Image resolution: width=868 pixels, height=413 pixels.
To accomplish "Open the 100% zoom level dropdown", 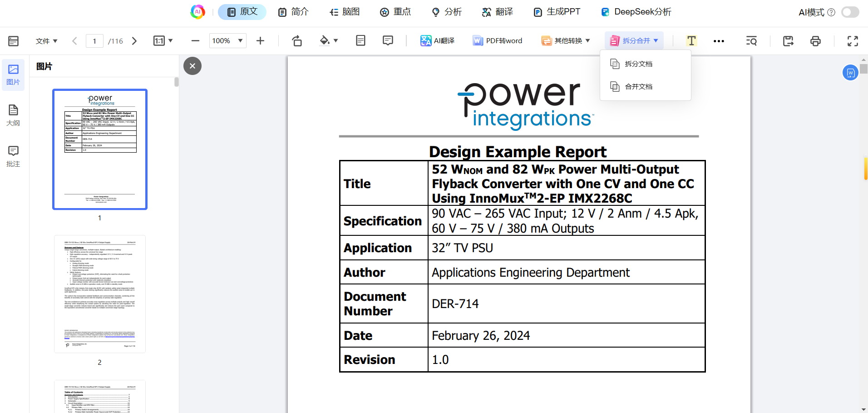I will [x=227, y=41].
